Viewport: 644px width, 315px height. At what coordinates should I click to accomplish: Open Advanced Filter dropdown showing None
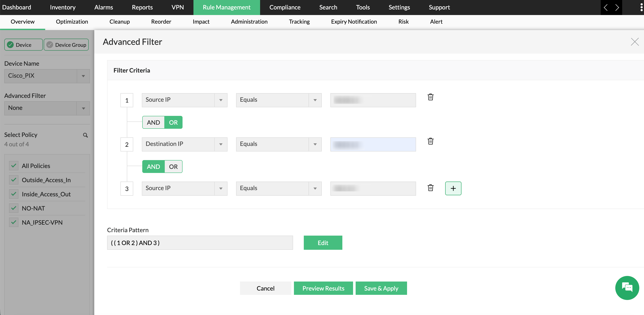pyautogui.click(x=47, y=108)
